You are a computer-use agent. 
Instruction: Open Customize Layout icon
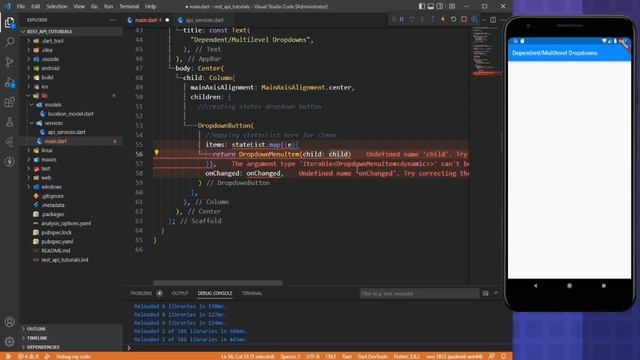[x=452, y=6]
